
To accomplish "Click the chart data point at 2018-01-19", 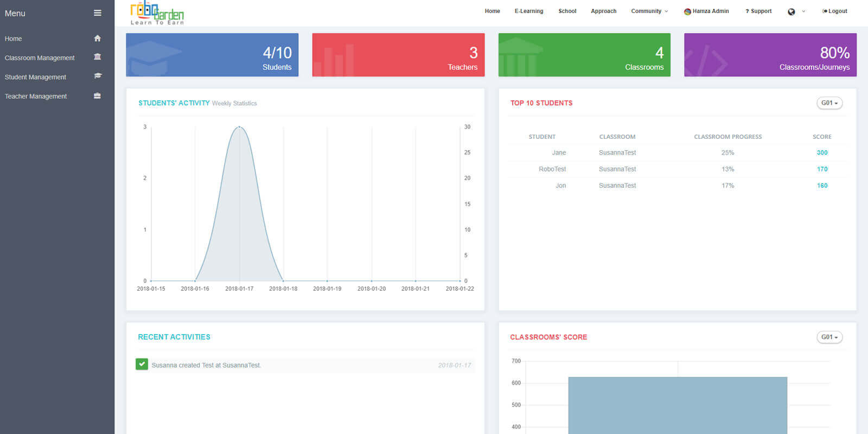I will pos(327,281).
